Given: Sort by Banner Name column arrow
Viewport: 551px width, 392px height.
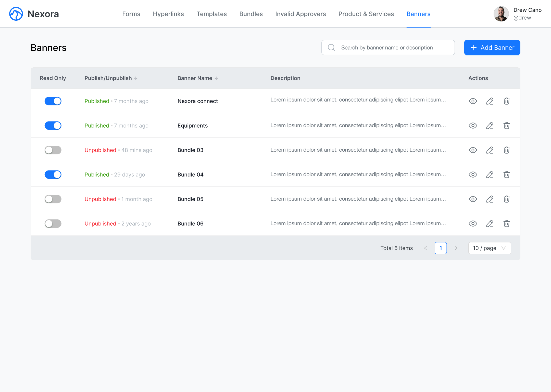Looking at the screenshot, I should click(216, 78).
